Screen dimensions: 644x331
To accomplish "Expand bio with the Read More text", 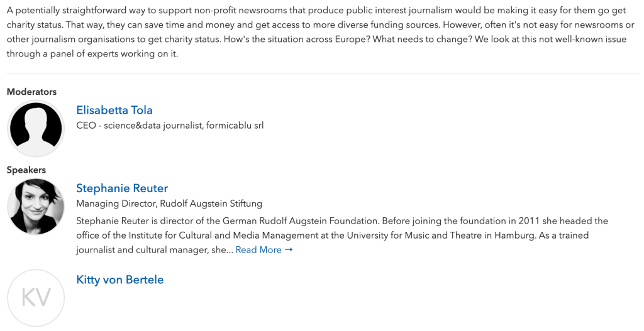I will [x=258, y=250].
